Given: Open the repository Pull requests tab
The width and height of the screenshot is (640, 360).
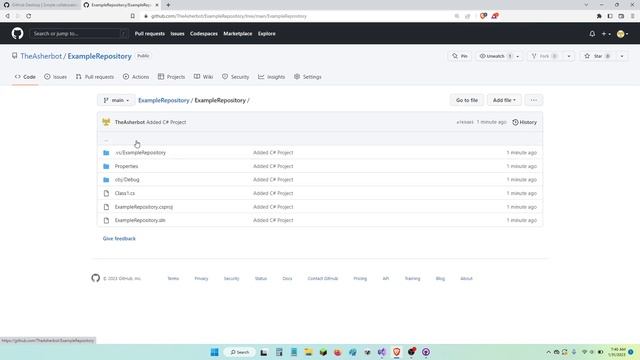Looking at the screenshot, I should pos(95,77).
